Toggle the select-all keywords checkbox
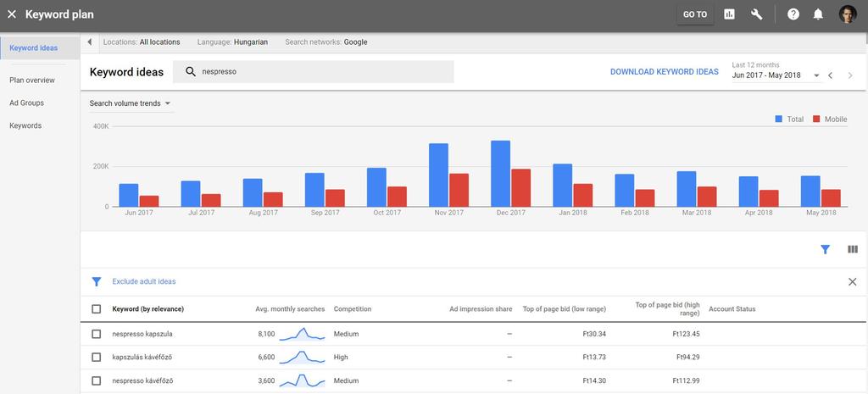 tap(97, 308)
